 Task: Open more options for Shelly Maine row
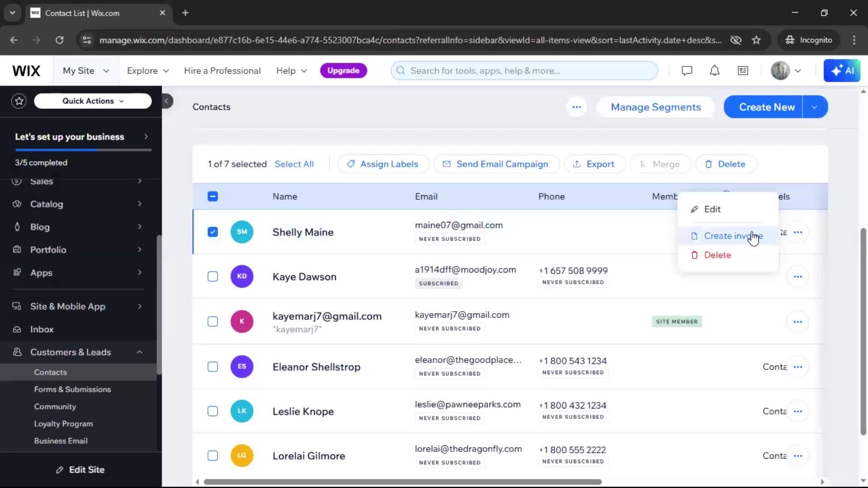(797, 232)
